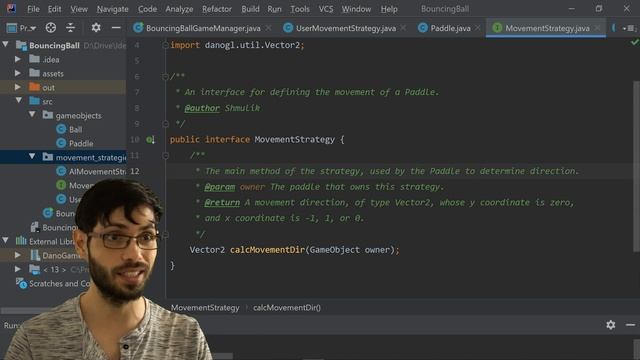Close the BouncingBallGameManager.java tab
This screenshot has width=640, height=360.
tap(268, 28)
